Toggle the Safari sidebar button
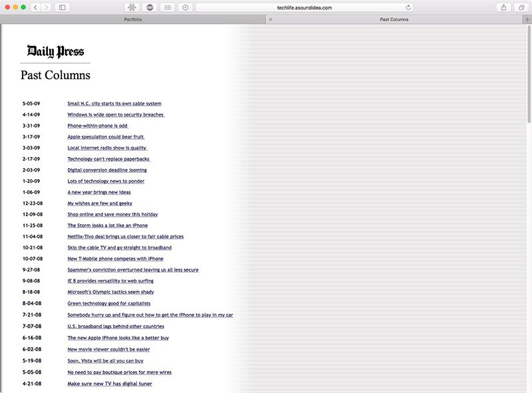This screenshot has height=393, width=532. click(x=63, y=7)
